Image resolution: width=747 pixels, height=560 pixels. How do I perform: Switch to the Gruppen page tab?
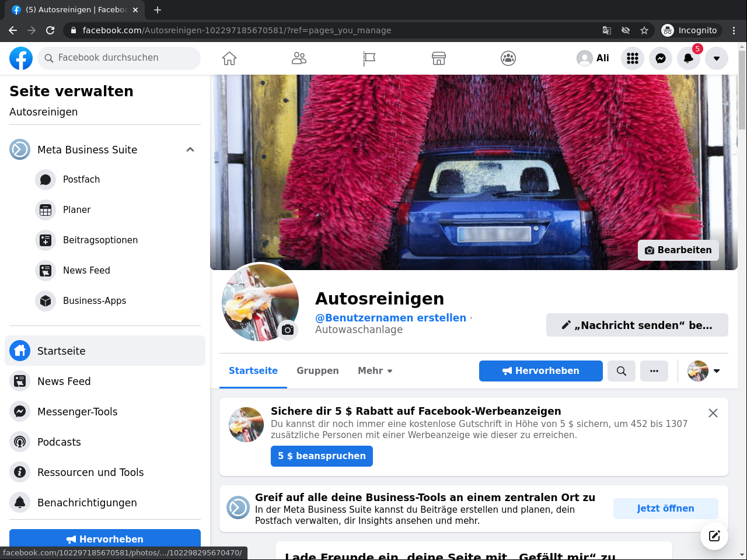click(317, 371)
